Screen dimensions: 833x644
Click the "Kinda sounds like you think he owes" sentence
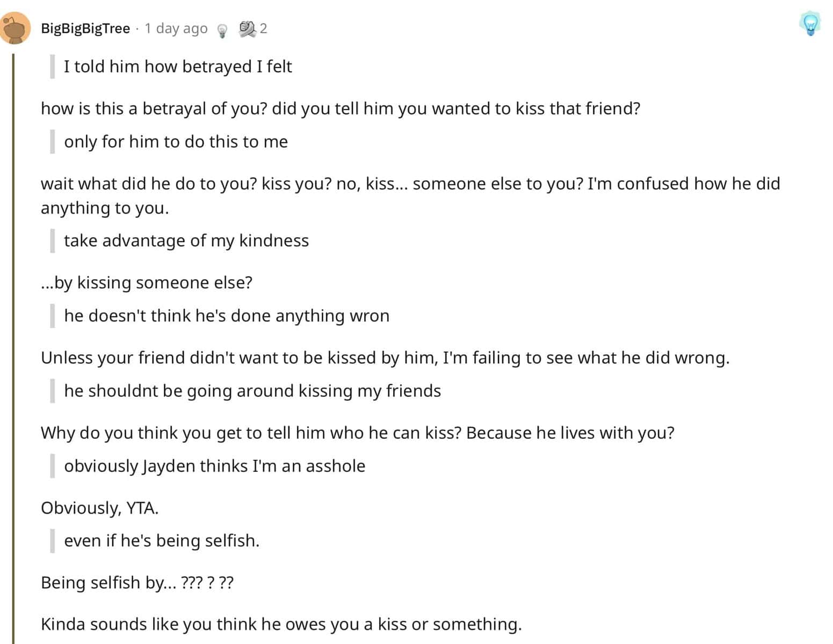281,624
